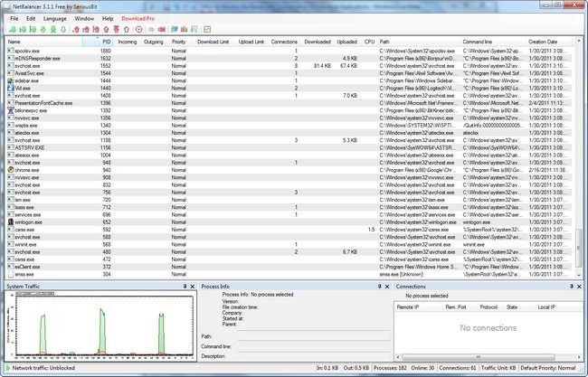Click the fourth red upload toolbar icon
Image resolution: width=588 pixels, height=377 pixels.
[106, 29]
